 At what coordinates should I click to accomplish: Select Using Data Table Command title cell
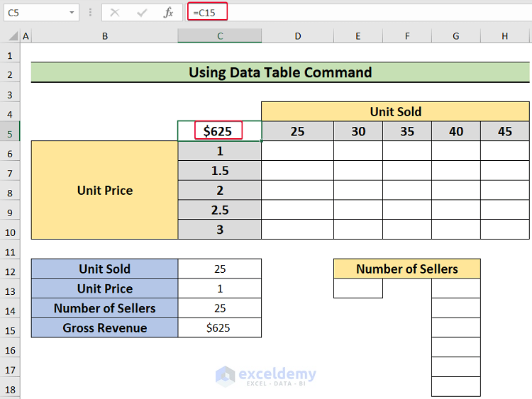click(x=279, y=72)
